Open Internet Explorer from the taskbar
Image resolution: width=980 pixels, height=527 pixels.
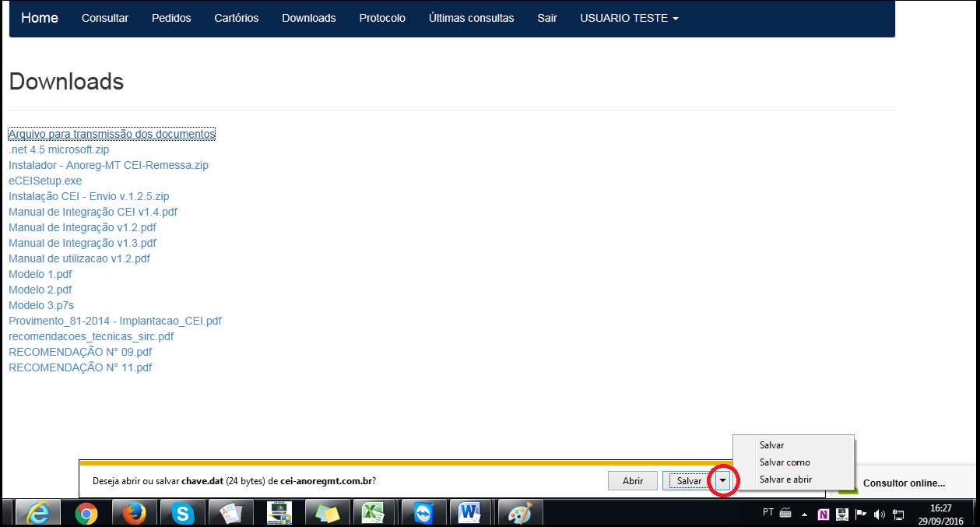coord(38,513)
